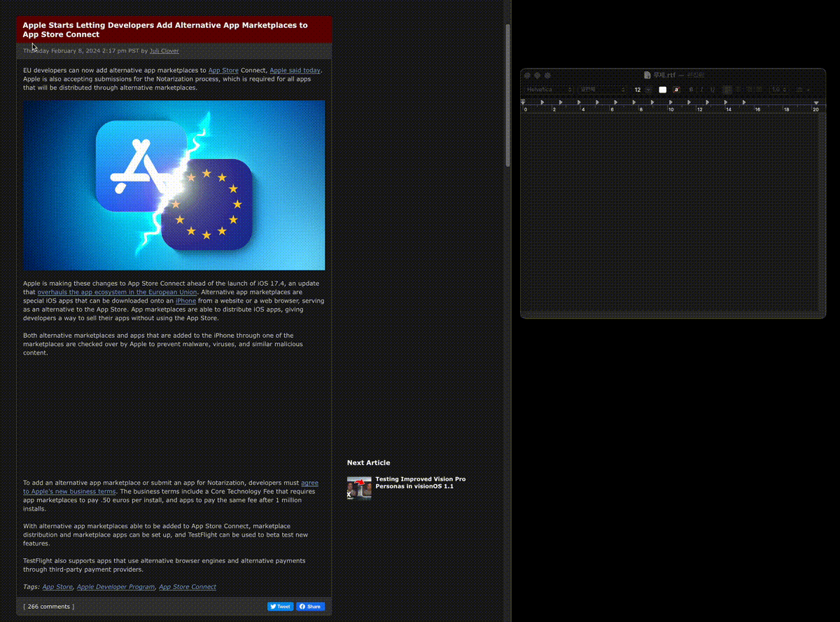Open author Juli Clover link
The height and width of the screenshot is (622, 840).
tap(164, 50)
